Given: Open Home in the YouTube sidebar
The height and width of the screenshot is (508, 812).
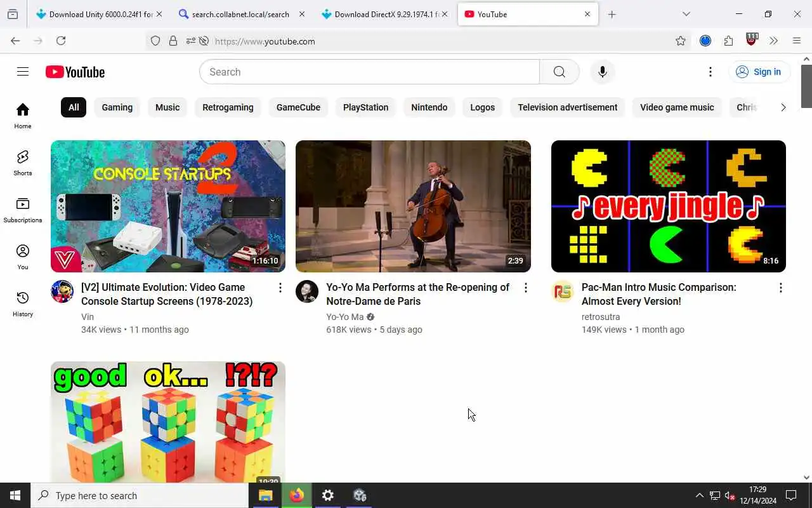Looking at the screenshot, I should click(x=23, y=116).
